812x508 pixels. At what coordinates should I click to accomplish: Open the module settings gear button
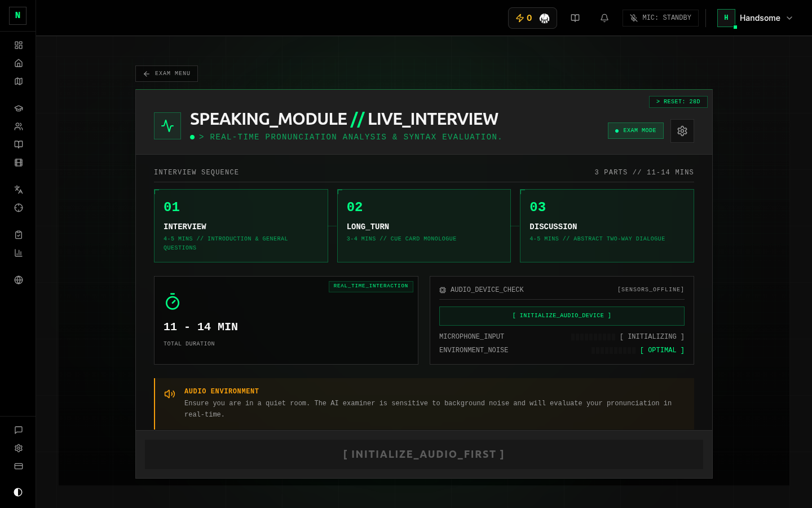click(682, 131)
